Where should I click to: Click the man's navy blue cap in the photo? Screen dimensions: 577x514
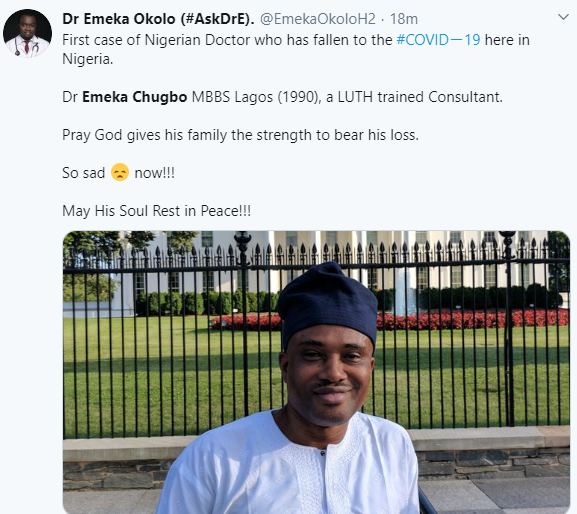coord(328,302)
